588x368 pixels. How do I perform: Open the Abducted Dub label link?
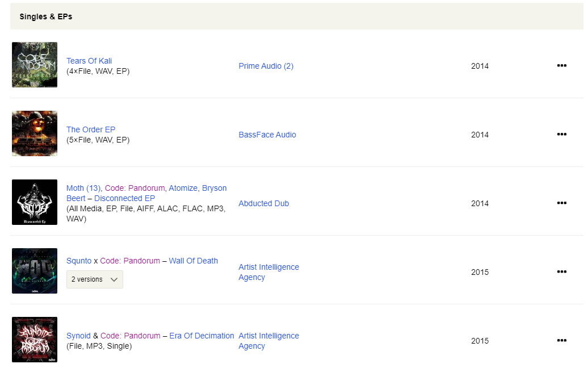[263, 203]
